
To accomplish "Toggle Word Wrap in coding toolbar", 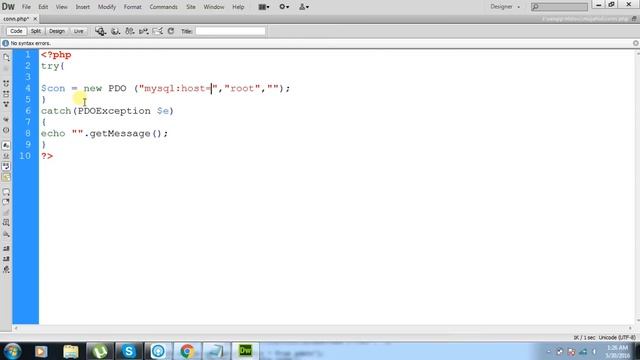I will click(x=6, y=167).
